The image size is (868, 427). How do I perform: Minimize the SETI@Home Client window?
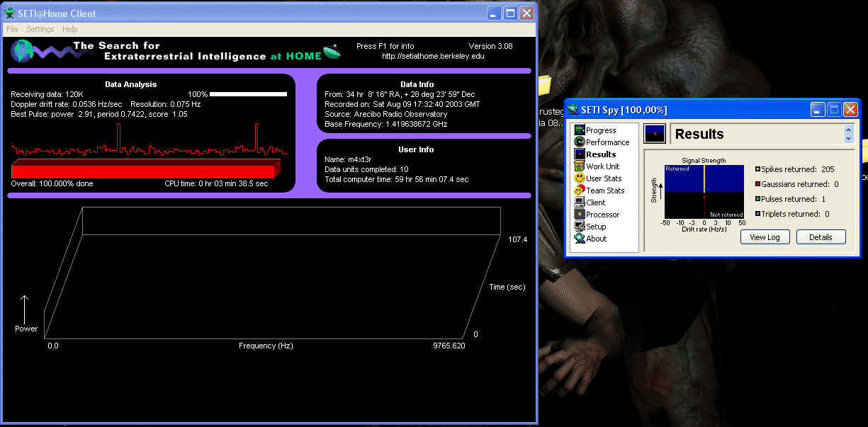click(494, 13)
